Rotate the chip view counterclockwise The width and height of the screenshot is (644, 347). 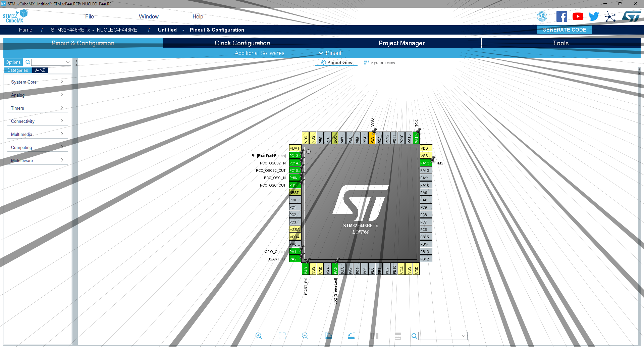(352, 336)
